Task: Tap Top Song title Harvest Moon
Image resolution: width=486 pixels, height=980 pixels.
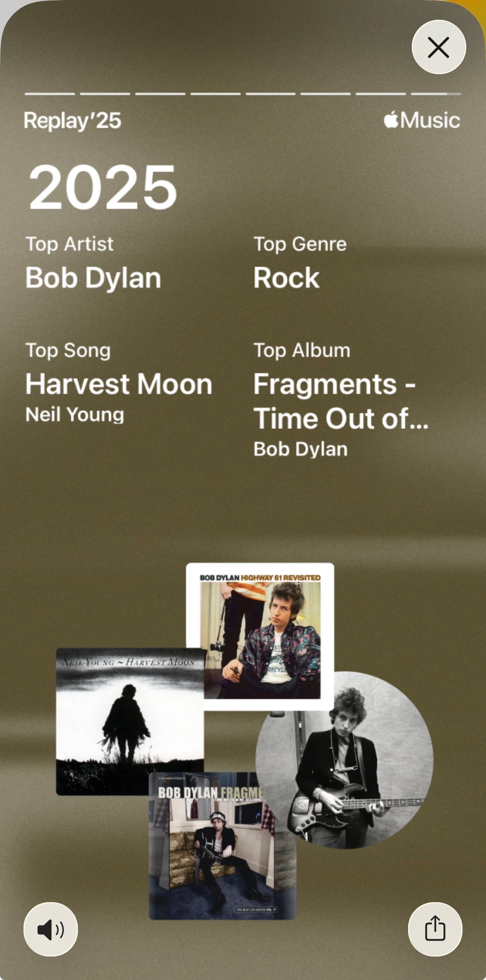Action: tap(119, 384)
